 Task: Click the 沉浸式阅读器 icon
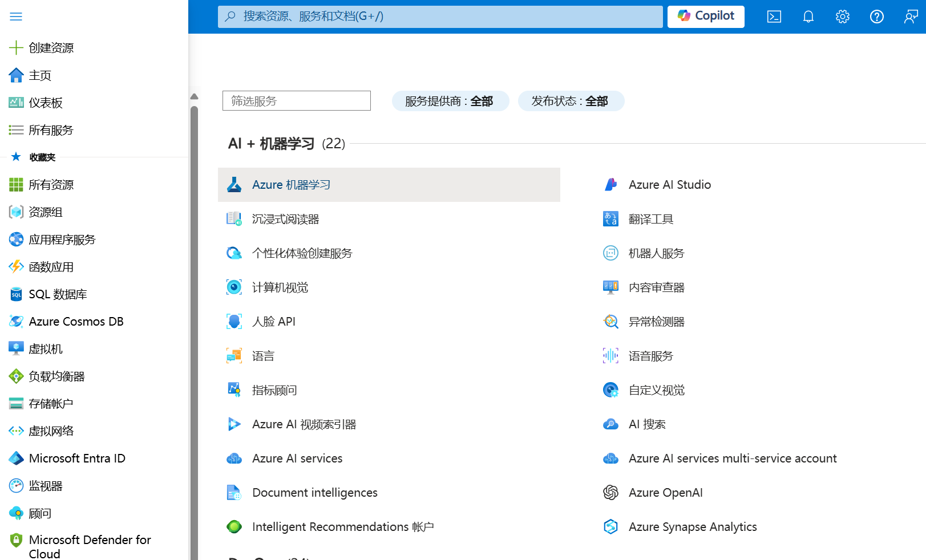(x=234, y=219)
